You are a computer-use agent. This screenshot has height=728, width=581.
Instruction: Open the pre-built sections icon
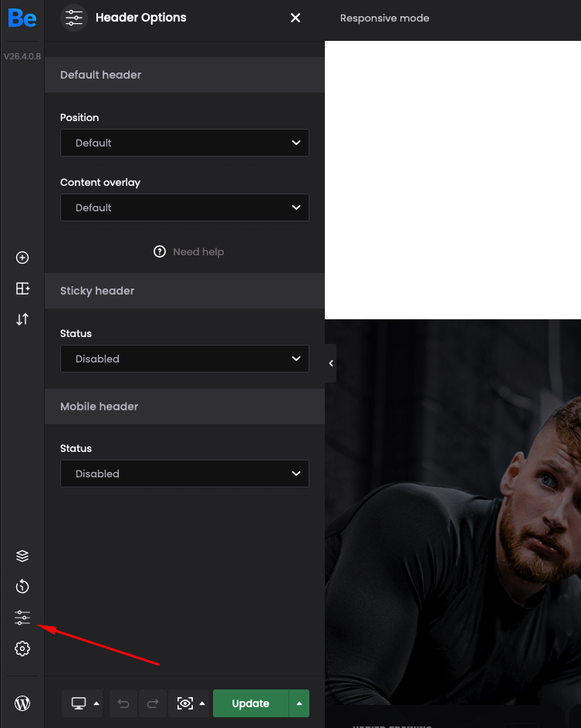[x=22, y=288]
